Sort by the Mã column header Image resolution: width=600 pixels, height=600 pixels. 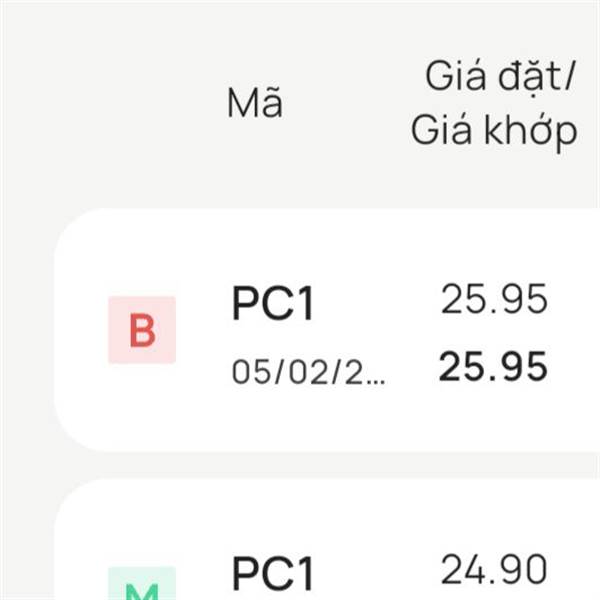(x=254, y=104)
